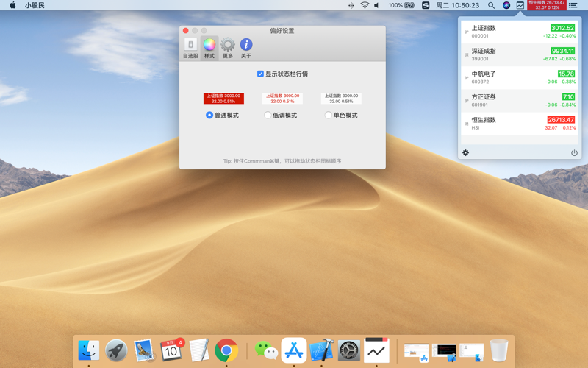
Task: Switch to the 样式 style tab
Action: tap(209, 48)
